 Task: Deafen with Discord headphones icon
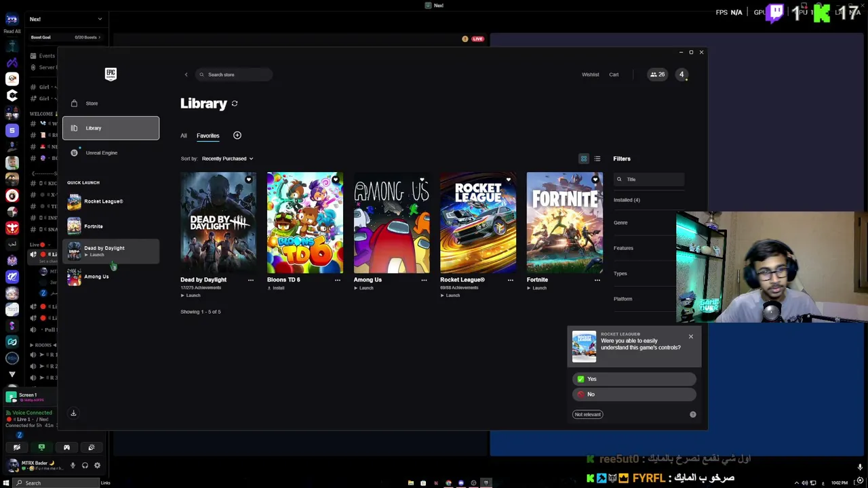(x=85, y=466)
